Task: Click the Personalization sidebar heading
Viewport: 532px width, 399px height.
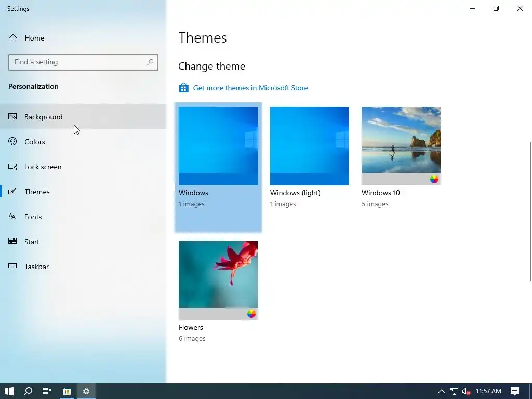Action: [33, 86]
